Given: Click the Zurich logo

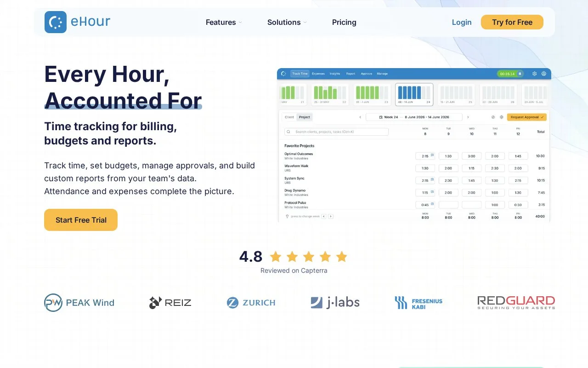Looking at the screenshot, I should [251, 303].
